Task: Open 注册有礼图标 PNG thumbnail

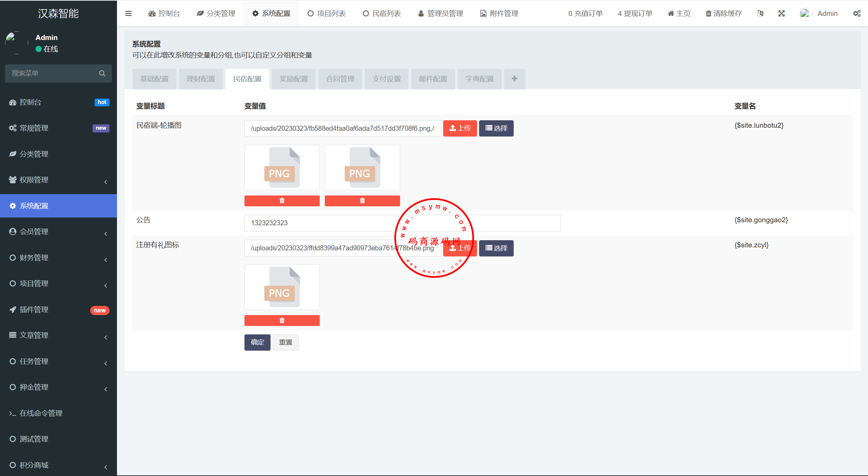Action: tap(282, 287)
